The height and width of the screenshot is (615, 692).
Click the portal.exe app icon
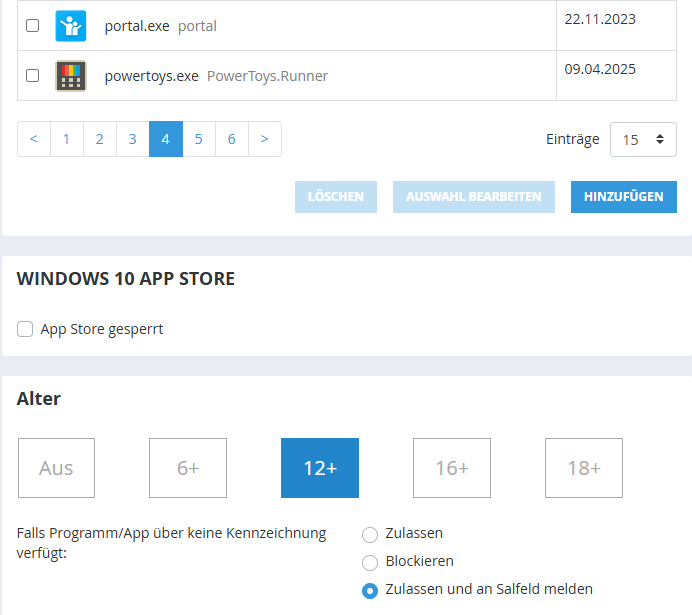coord(70,26)
